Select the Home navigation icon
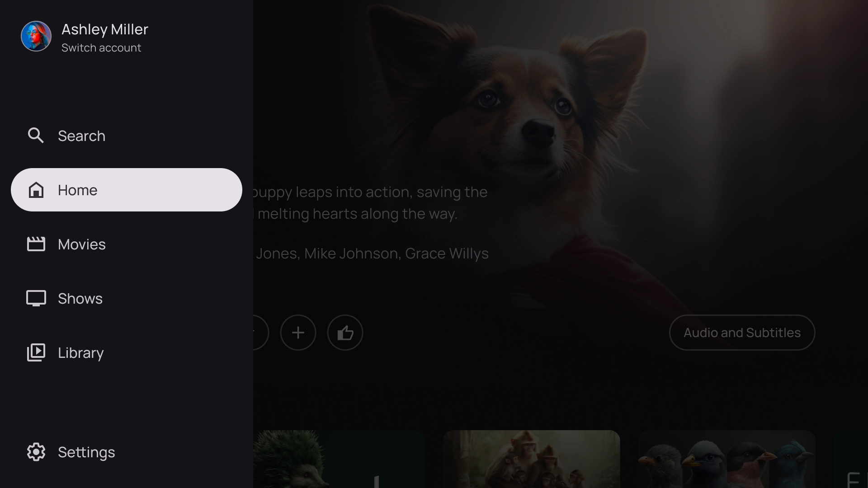 [36, 189]
